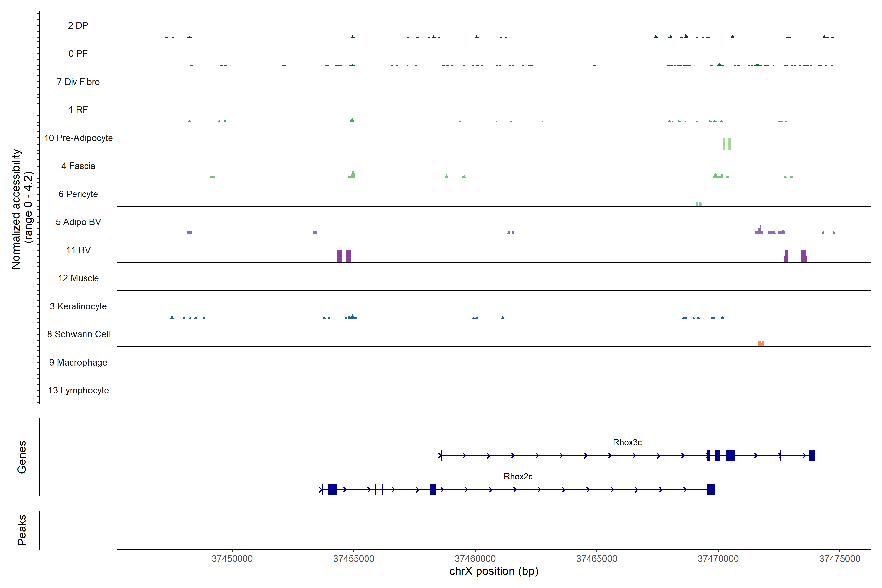Viewport: 882px width, 588px height.
Task: Click the 5 Adipo BV track label
Action: (78, 222)
